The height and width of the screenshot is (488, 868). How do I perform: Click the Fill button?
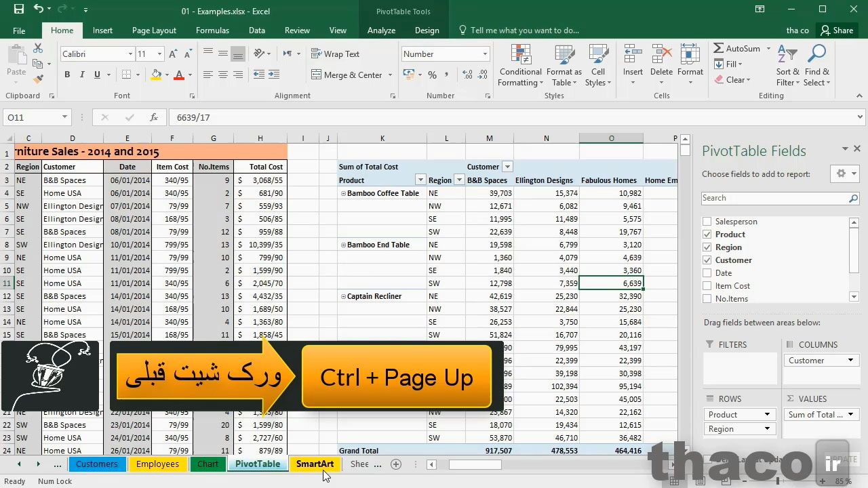click(728, 64)
